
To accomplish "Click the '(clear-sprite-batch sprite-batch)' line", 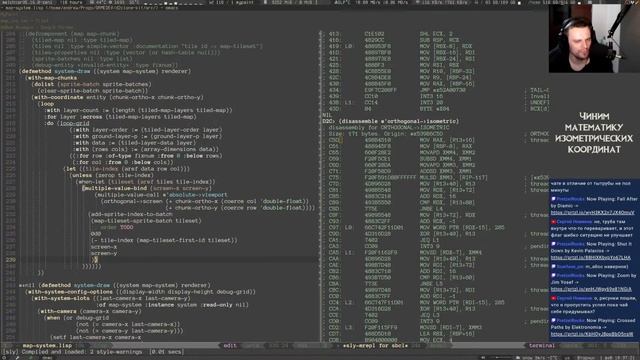I will pyautogui.click(x=93, y=91).
